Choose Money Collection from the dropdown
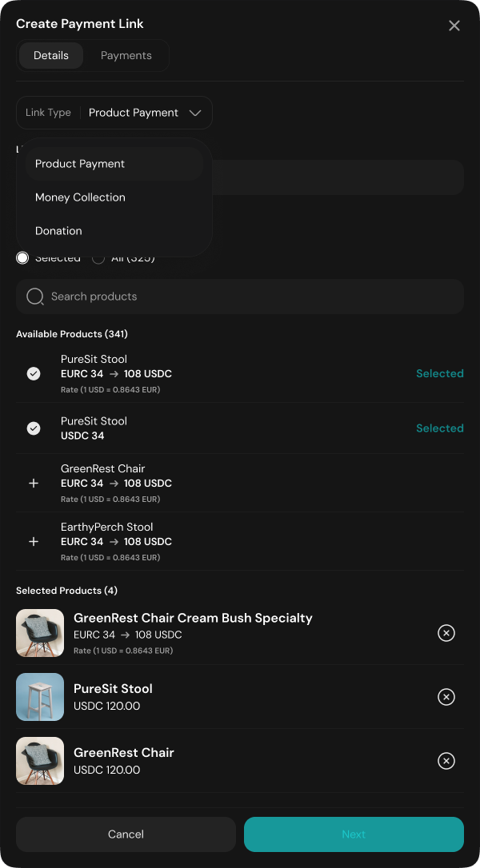 (x=80, y=197)
